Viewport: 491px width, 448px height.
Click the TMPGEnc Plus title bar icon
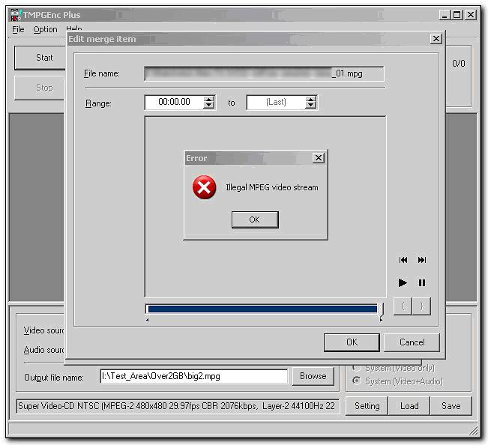tap(16, 15)
